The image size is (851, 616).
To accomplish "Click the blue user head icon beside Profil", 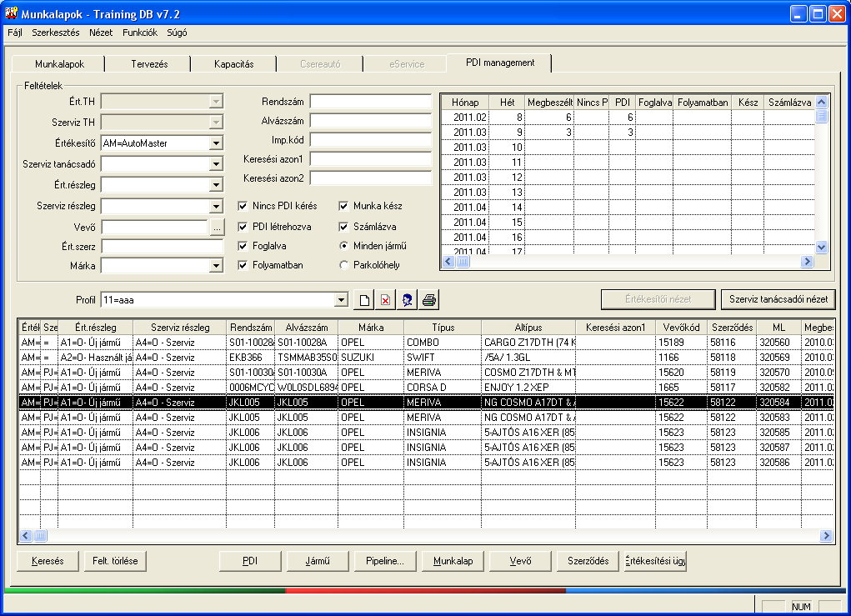I will click(x=407, y=299).
